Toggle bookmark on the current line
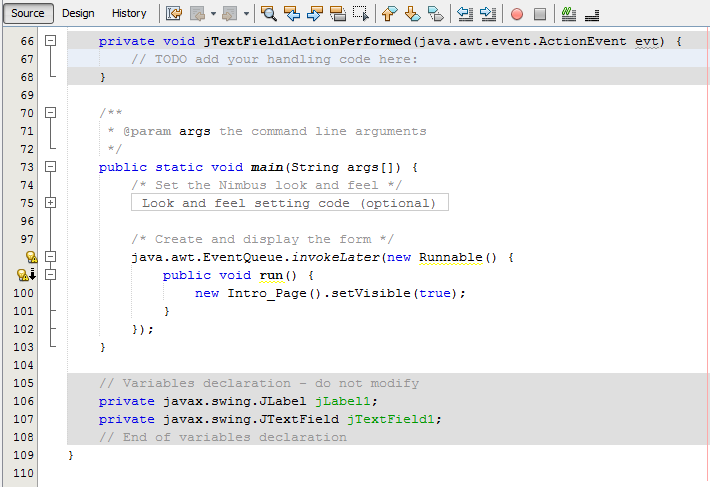This screenshot has width=710, height=487. point(436,14)
